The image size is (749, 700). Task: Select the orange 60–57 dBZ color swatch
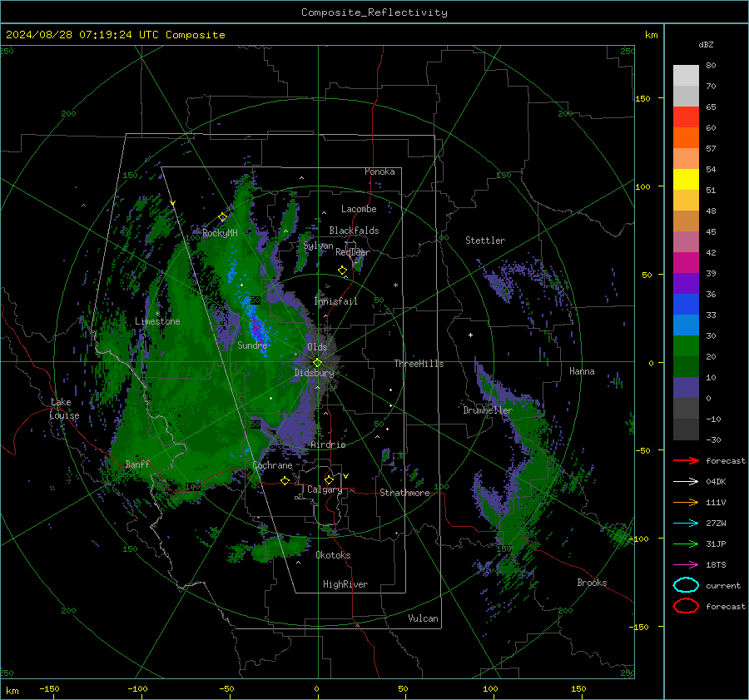coord(686,138)
